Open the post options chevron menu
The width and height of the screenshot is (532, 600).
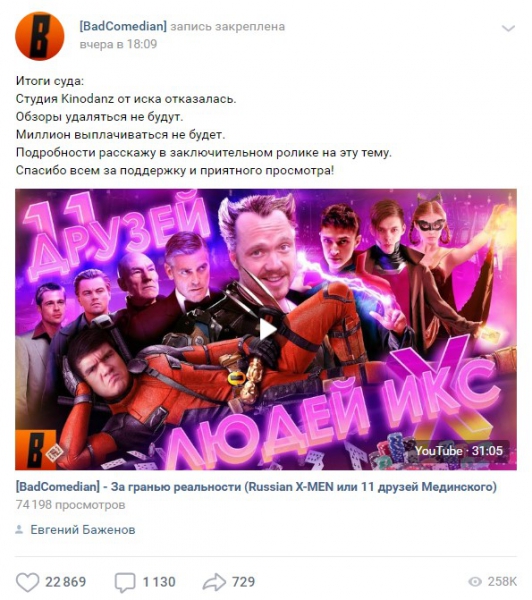[x=508, y=29]
